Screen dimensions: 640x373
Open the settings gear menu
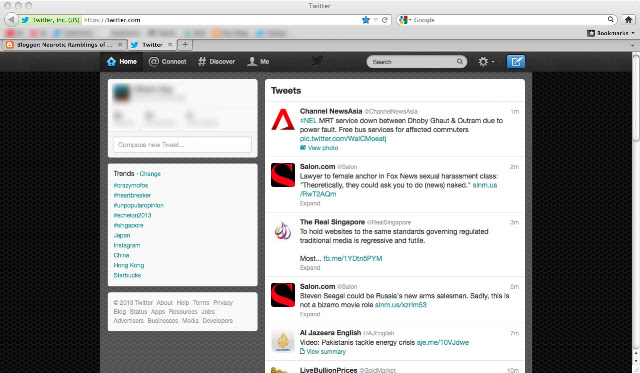[x=486, y=62]
